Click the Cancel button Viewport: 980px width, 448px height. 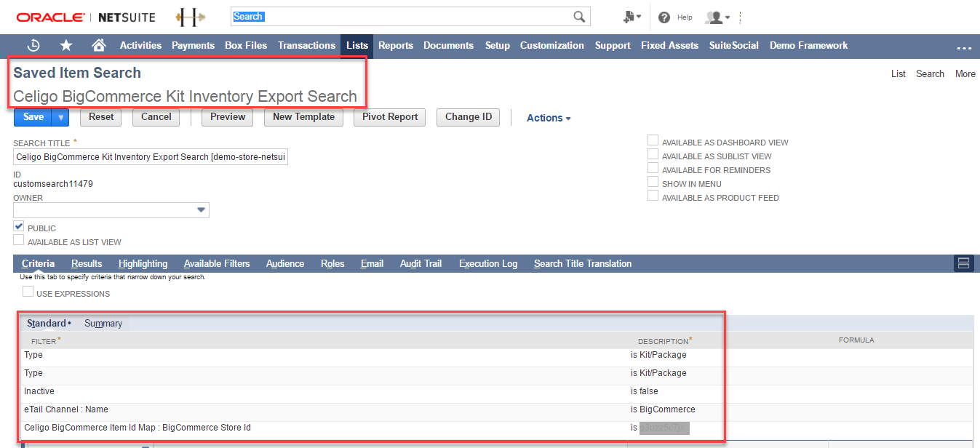[156, 117]
